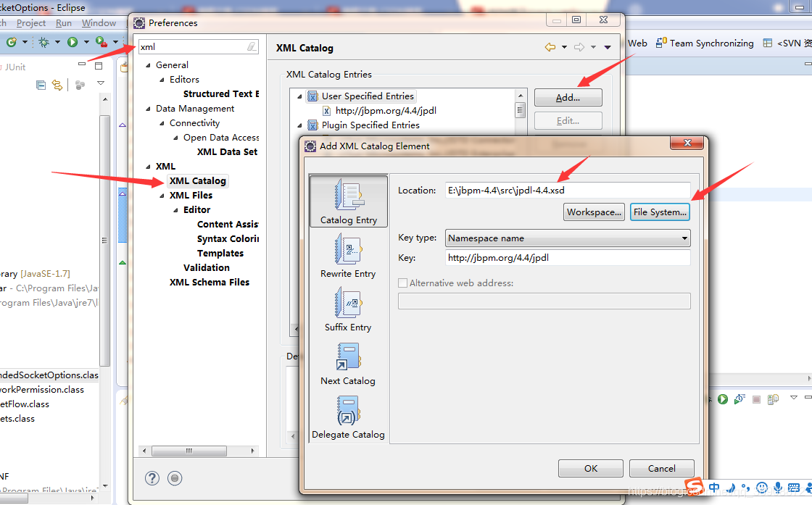Click the Edit... button
The width and height of the screenshot is (812, 505).
[x=568, y=120]
